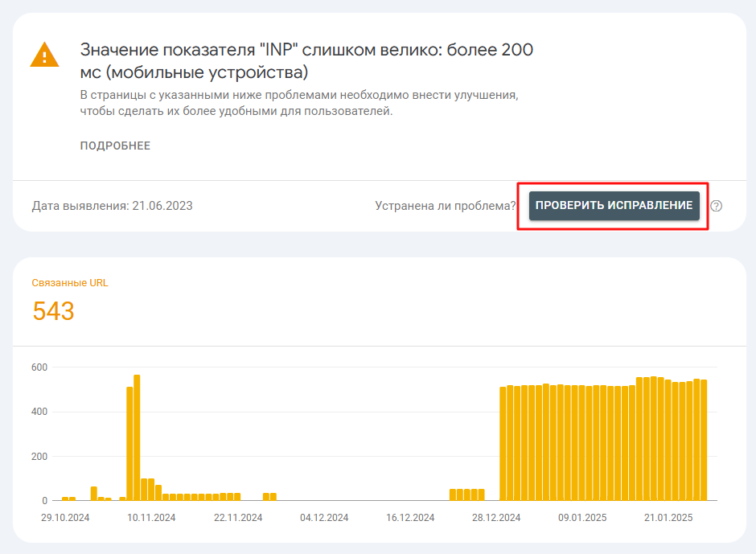Click the Устранена ли проблема? label
The image size is (756, 554).
[445, 206]
